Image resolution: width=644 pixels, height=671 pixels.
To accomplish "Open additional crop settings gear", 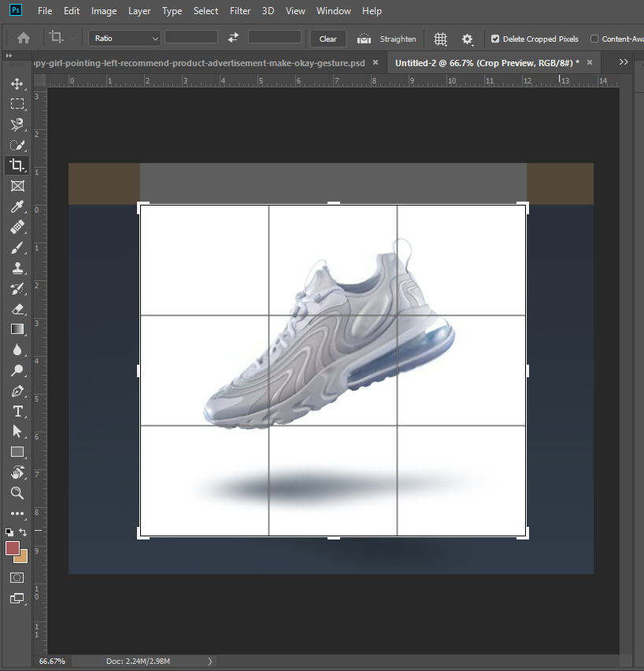I will point(468,39).
